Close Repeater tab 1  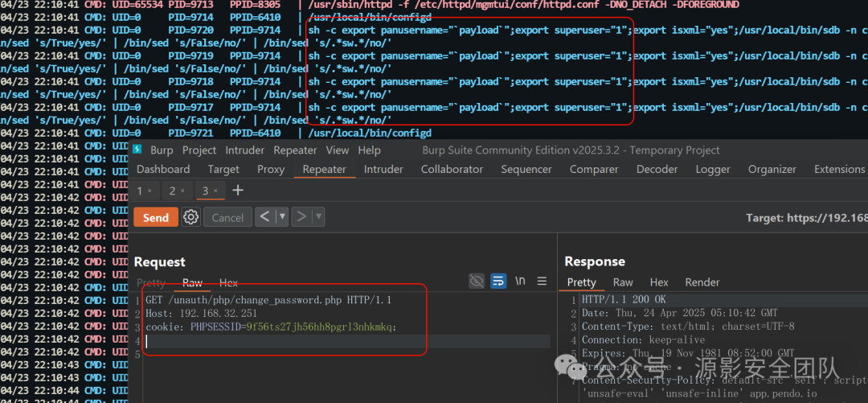pyautogui.click(x=149, y=191)
